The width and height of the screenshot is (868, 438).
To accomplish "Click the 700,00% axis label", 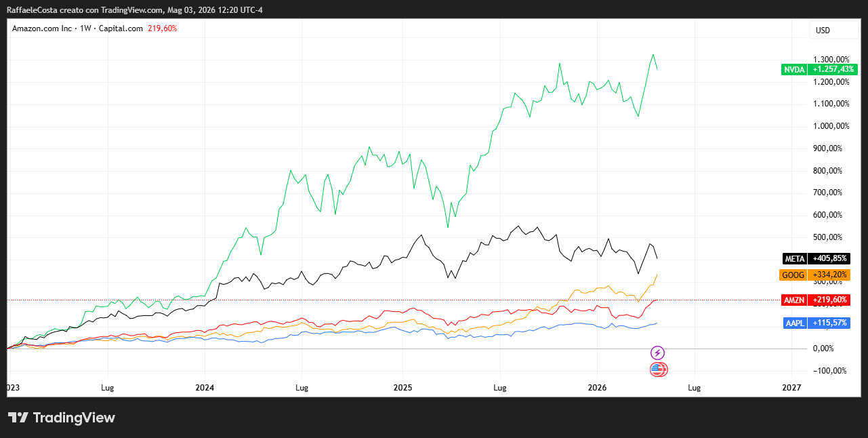I will tap(827, 193).
